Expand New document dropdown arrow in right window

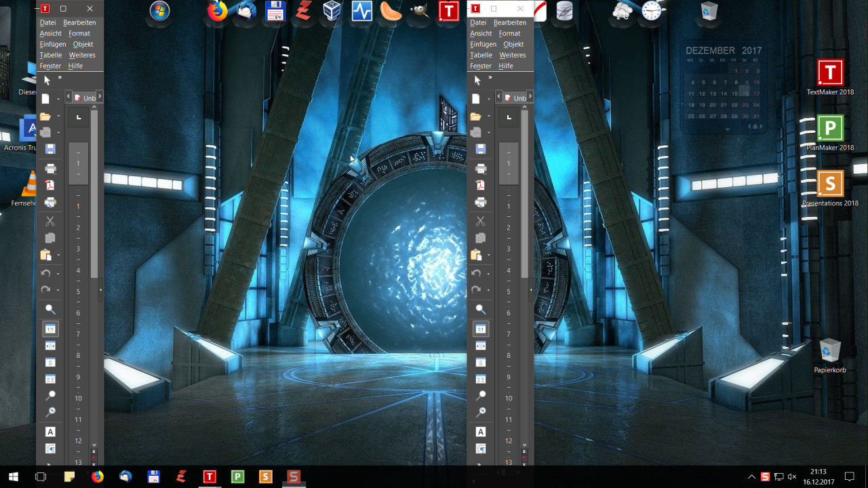click(489, 100)
